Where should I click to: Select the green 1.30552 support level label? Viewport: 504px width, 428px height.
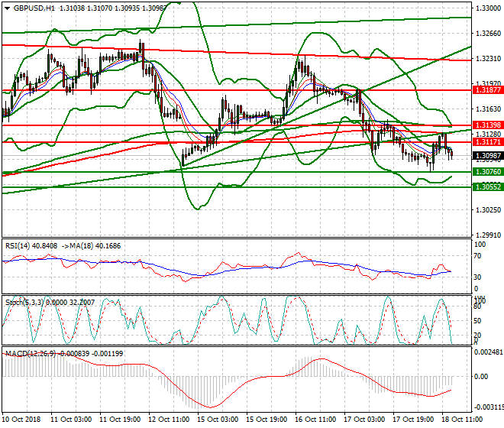click(488, 187)
